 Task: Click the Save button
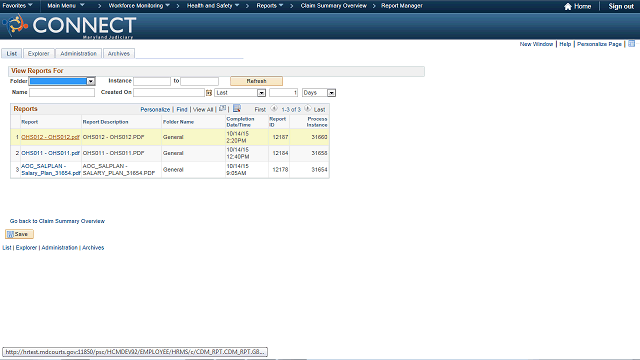point(19,234)
